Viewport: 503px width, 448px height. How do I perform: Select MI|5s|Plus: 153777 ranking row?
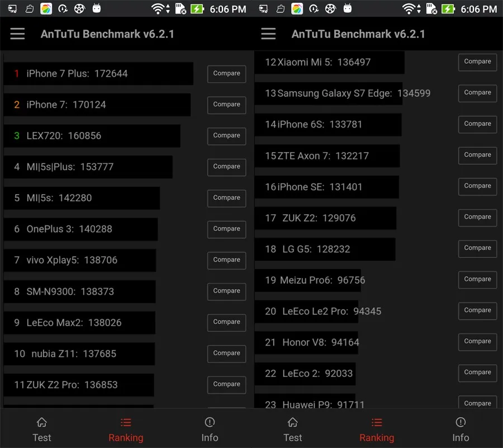tap(88, 167)
